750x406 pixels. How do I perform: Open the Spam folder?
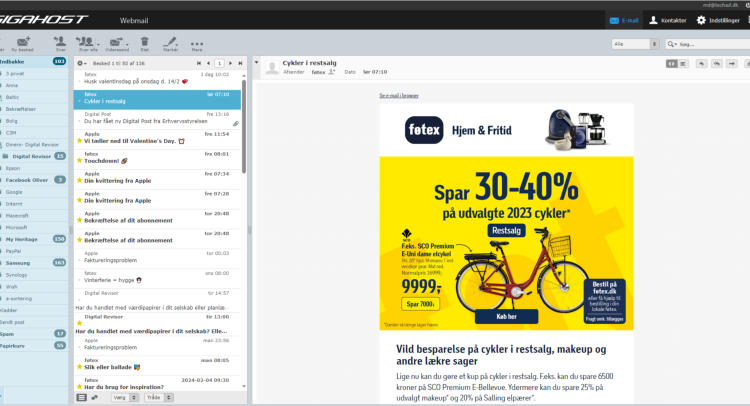pyautogui.click(x=33, y=334)
